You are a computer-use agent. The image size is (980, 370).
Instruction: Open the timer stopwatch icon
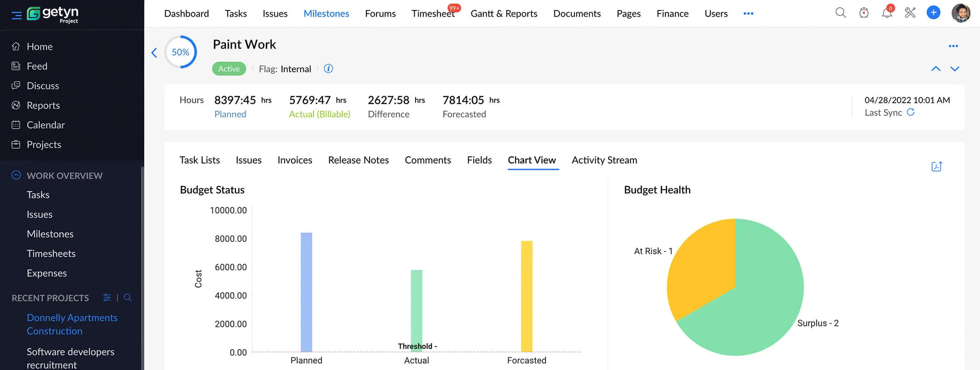864,13
